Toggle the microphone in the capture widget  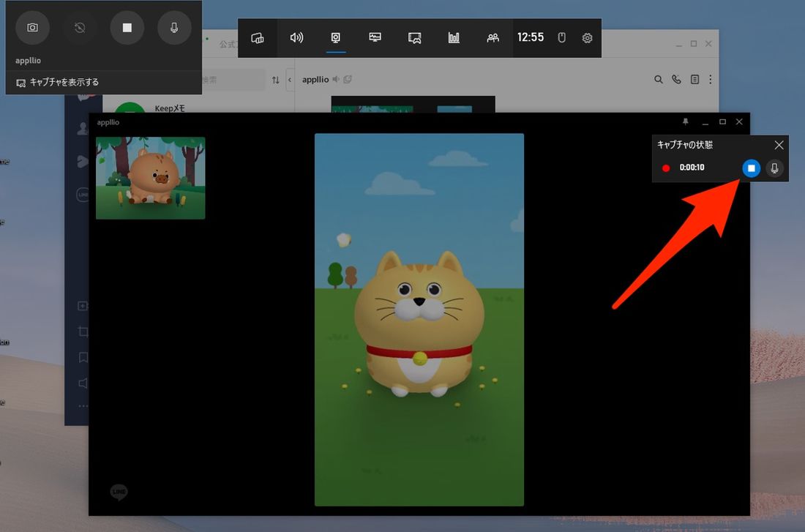pyautogui.click(x=174, y=27)
